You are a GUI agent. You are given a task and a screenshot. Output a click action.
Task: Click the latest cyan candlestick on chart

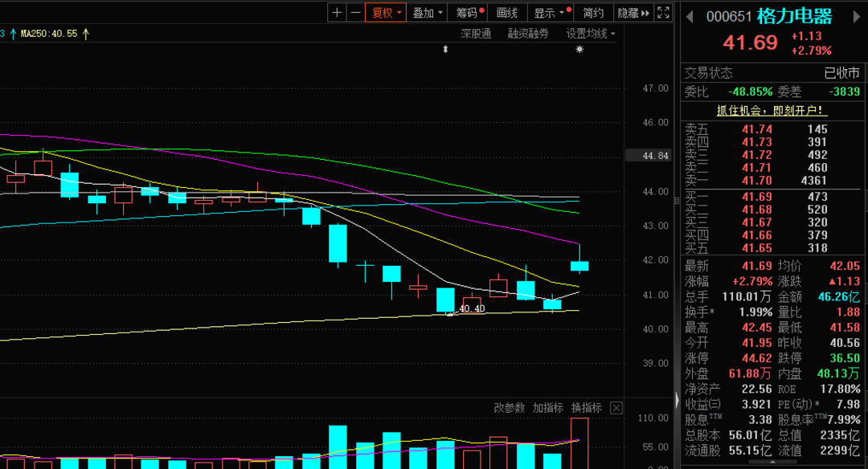tap(579, 266)
